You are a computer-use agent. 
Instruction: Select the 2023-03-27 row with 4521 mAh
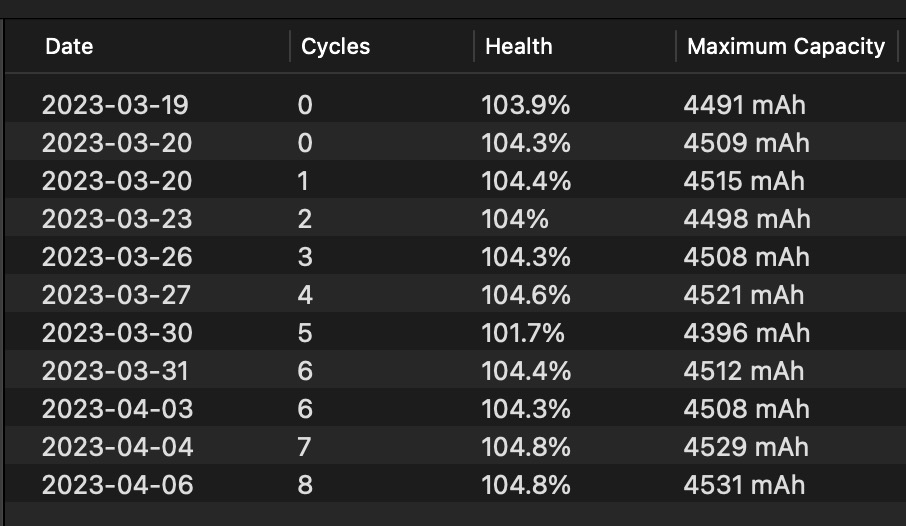pos(455,295)
